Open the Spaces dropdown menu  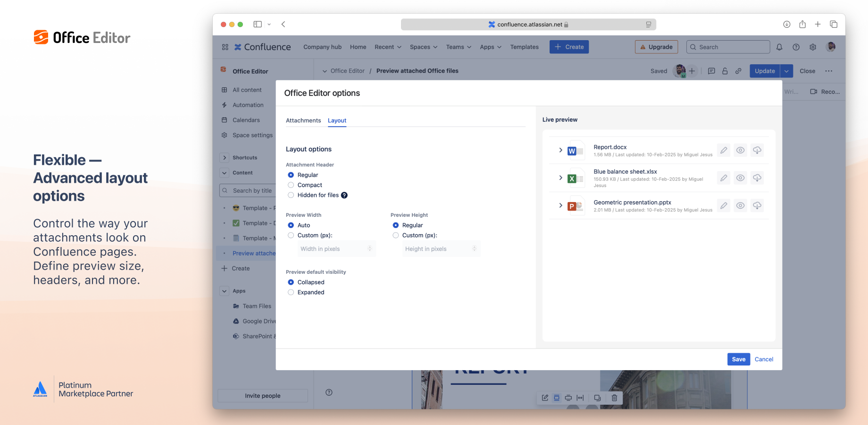pos(424,47)
